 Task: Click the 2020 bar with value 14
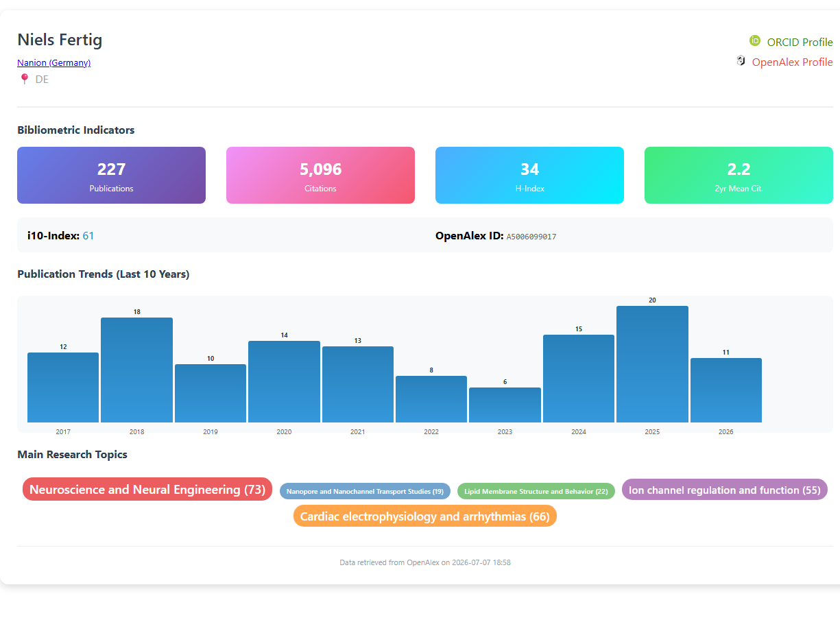tap(284, 382)
